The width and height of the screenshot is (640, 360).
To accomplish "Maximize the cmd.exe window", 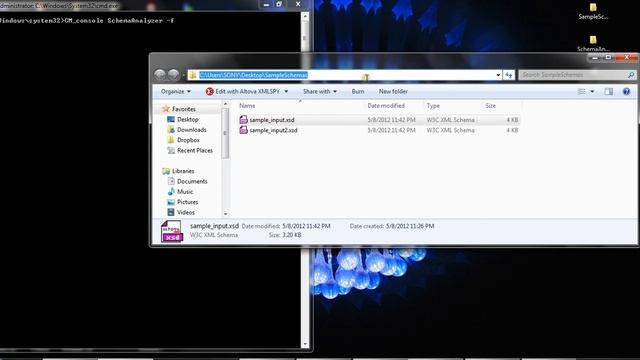I will (279, 4).
